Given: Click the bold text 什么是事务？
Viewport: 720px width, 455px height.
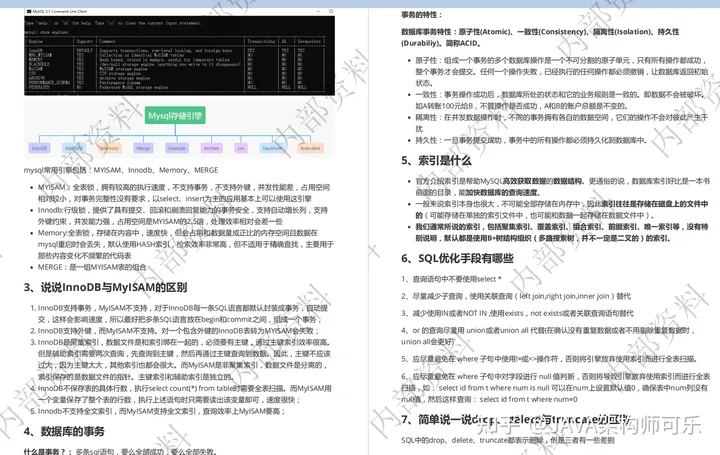Looking at the screenshot, I should click(x=47, y=452).
